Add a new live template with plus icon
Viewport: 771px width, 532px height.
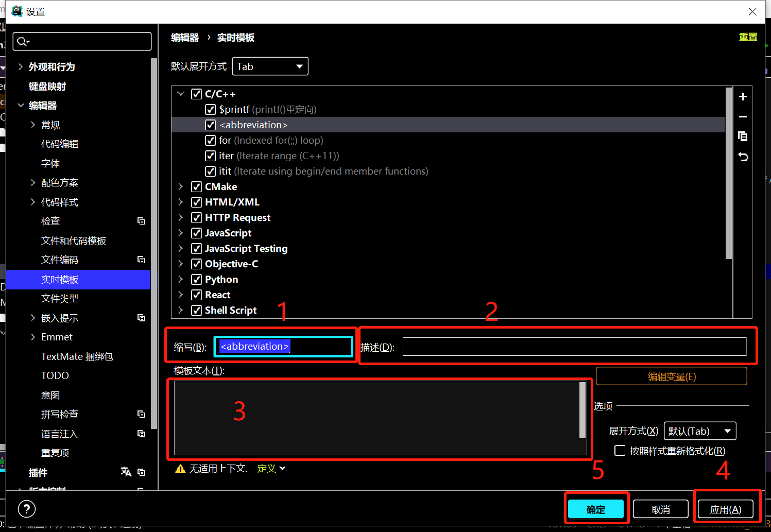743,96
